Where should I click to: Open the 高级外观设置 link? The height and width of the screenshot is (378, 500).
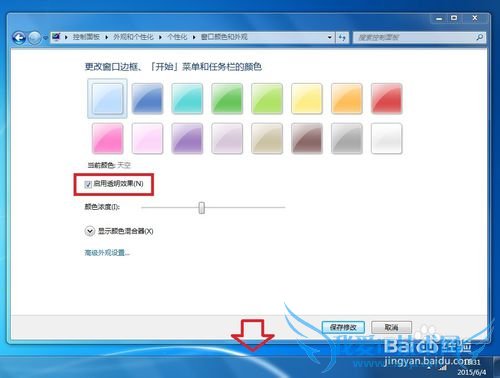coord(107,253)
